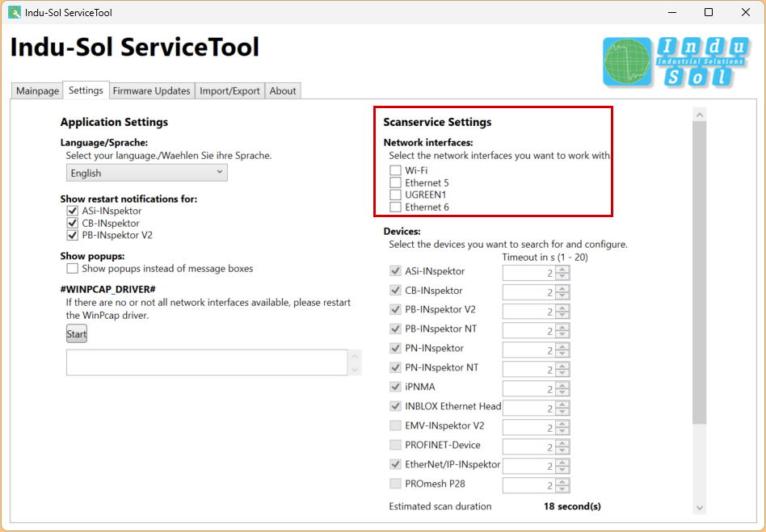
Task: Enable the PROmesh P28 device checkbox
Action: [x=395, y=484]
